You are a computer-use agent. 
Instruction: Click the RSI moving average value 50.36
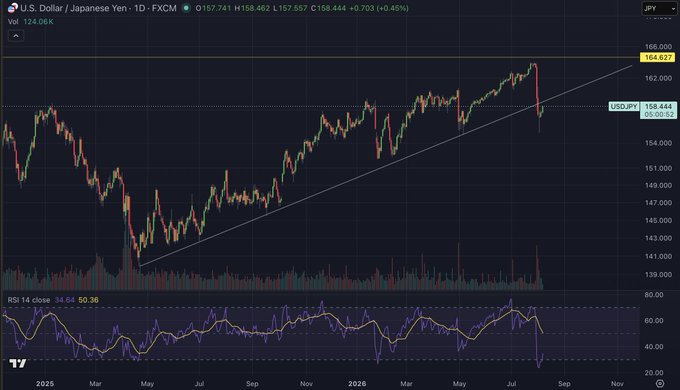click(88, 300)
